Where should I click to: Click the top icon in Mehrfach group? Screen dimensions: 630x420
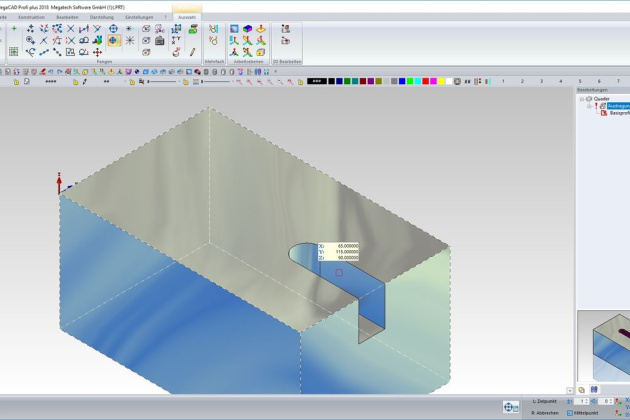pos(213,29)
